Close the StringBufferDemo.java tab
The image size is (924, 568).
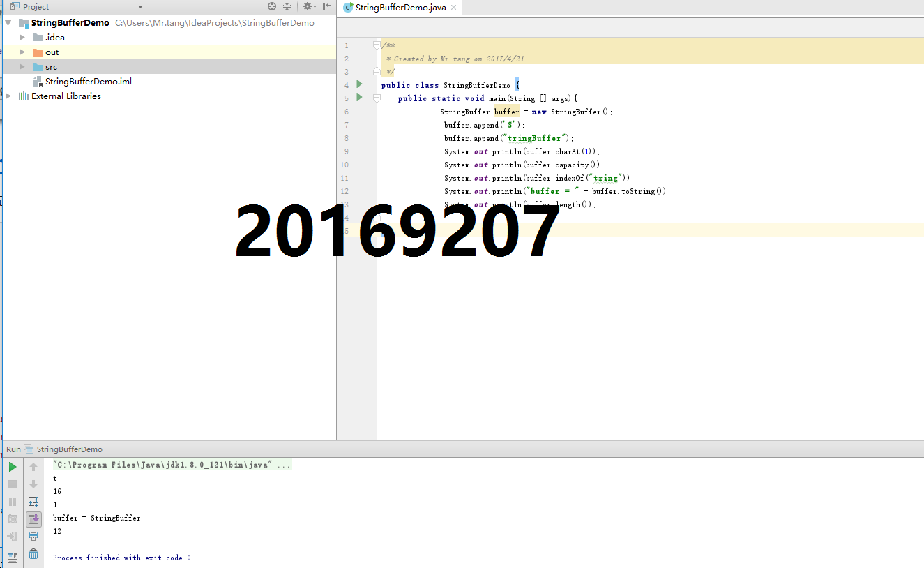click(x=453, y=8)
